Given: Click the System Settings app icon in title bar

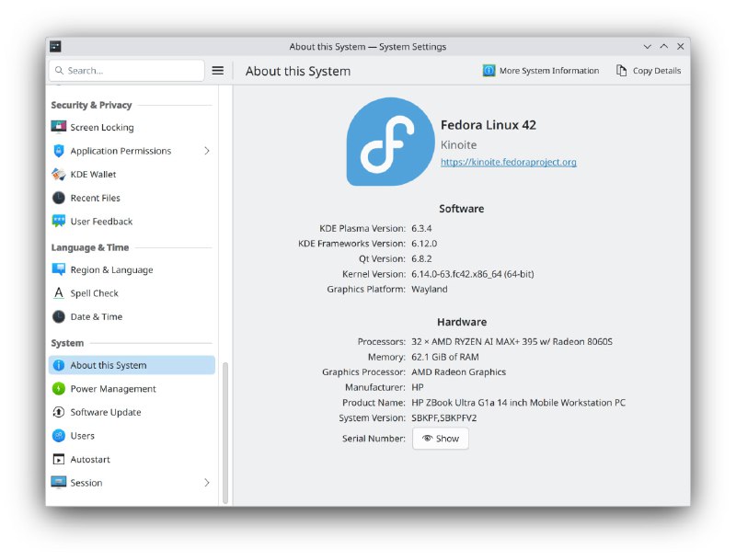Looking at the screenshot, I should coord(55,46).
